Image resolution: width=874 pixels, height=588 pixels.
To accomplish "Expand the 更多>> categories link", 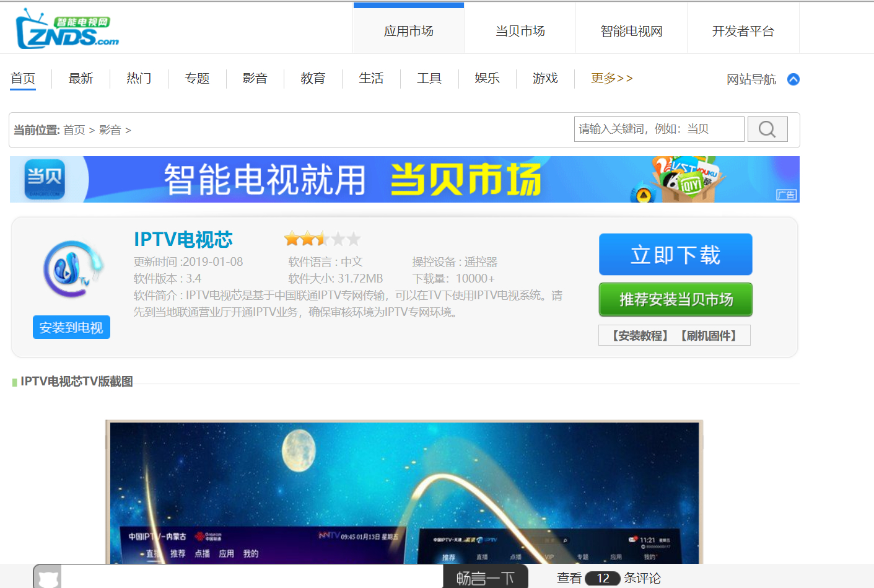I will coord(612,79).
